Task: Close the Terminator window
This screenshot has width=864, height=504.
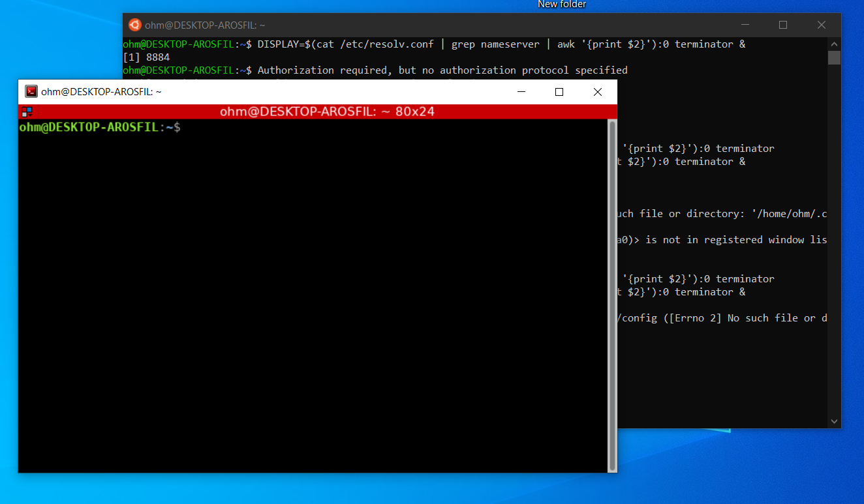Action: click(597, 92)
